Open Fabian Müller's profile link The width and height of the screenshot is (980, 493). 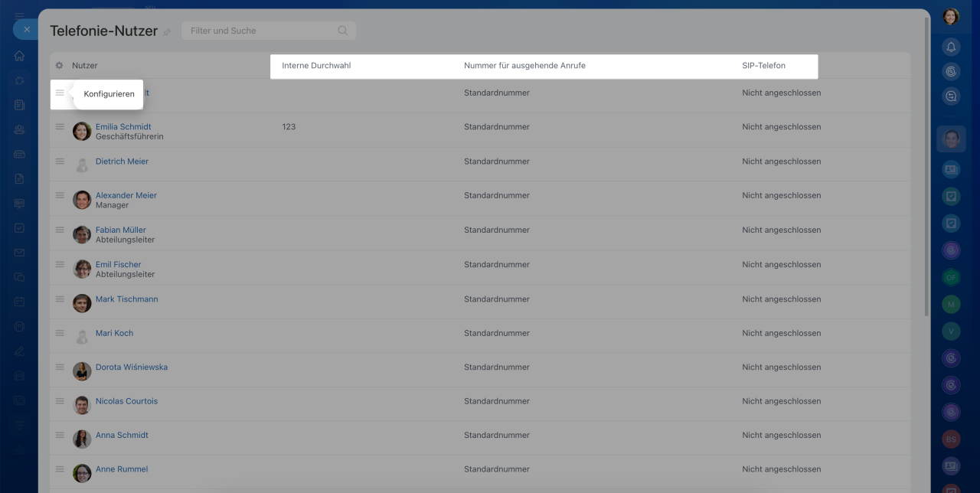121,230
